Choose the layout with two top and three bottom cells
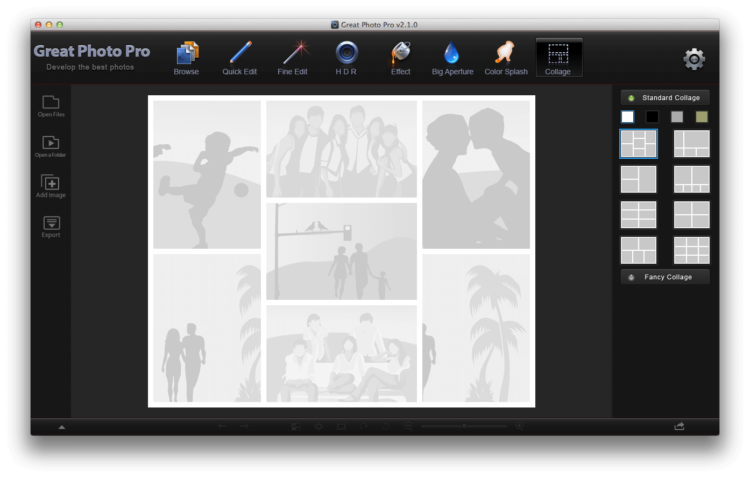750x478 pixels. point(639,250)
